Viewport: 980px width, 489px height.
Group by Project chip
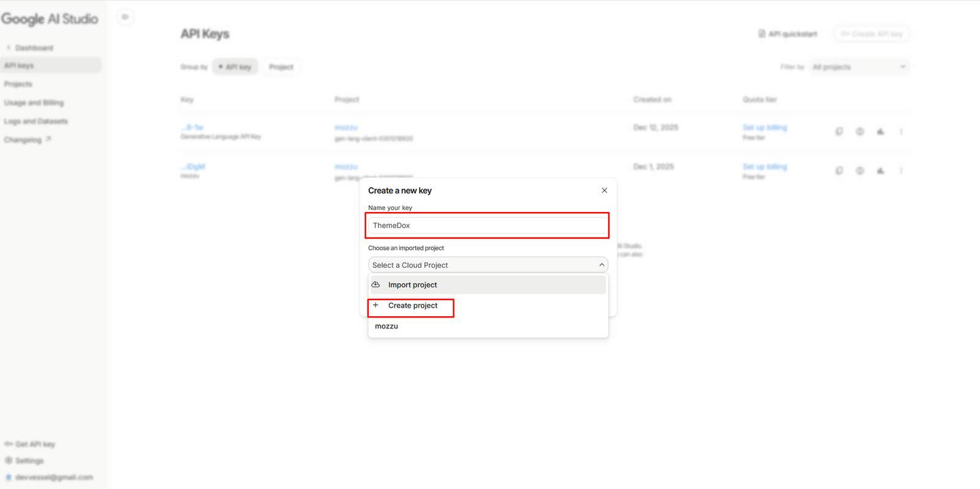tap(281, 67)
